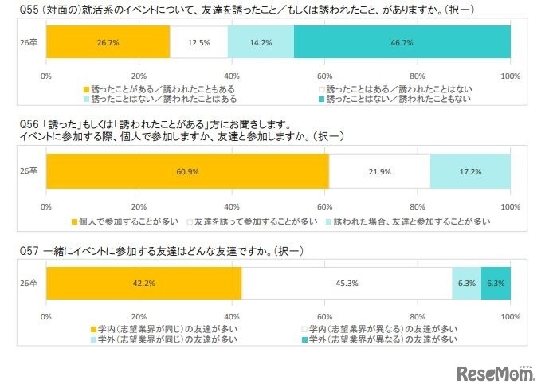Select the orange 42.2% bar in Q57
545x392 pixels.
tap(144, 282)
